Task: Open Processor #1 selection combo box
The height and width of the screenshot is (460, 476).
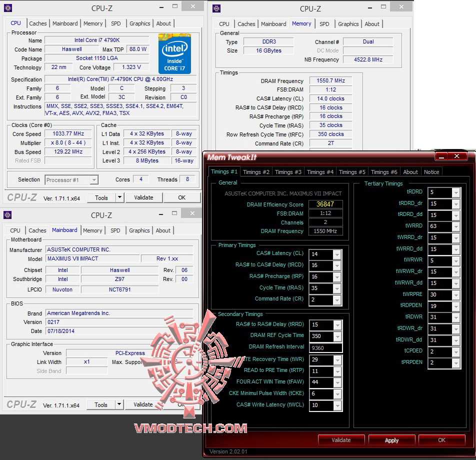Action: click(x=71, y=180)
